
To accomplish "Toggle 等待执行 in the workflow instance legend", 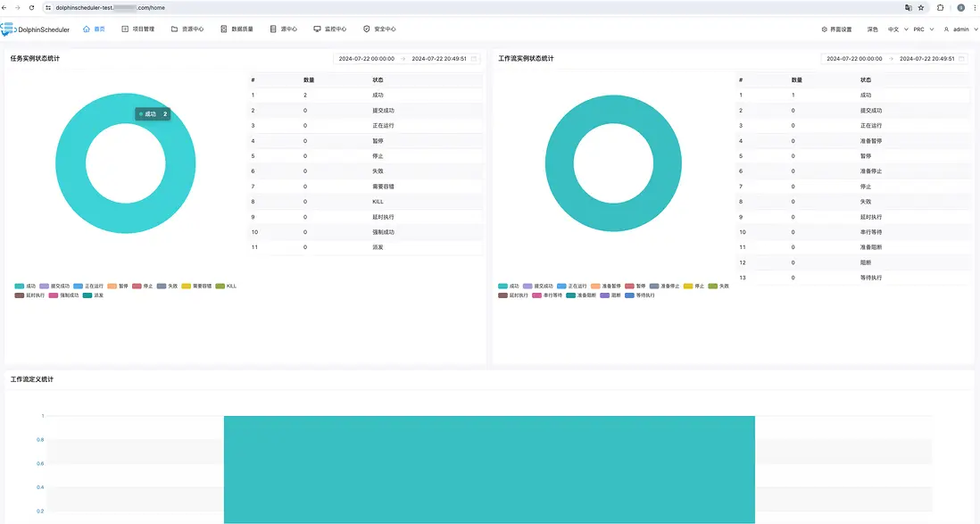I will [x=639, y=295].
